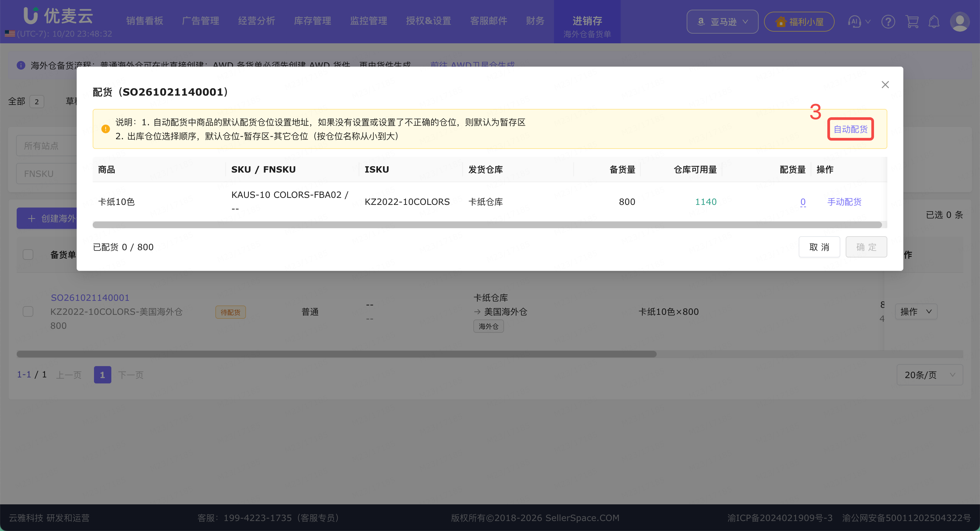Open the 库存管理 menu
The image size is (980, 531).
(312, 21)
